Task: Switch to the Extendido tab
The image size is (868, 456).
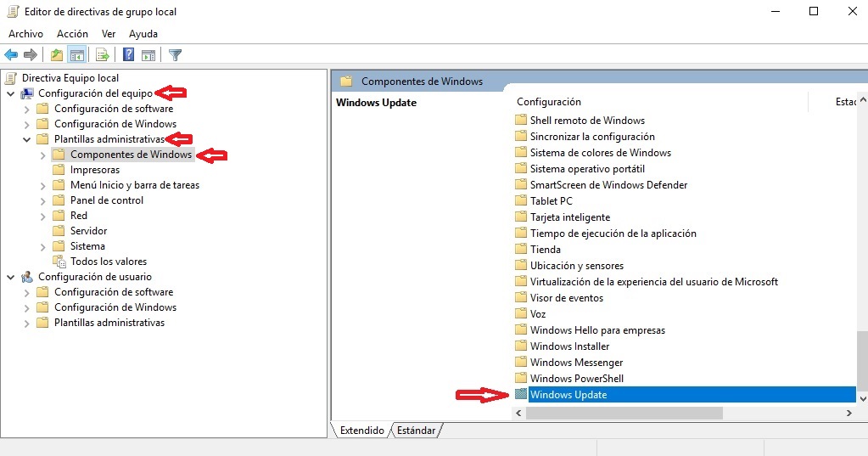Action: point(362,431)
